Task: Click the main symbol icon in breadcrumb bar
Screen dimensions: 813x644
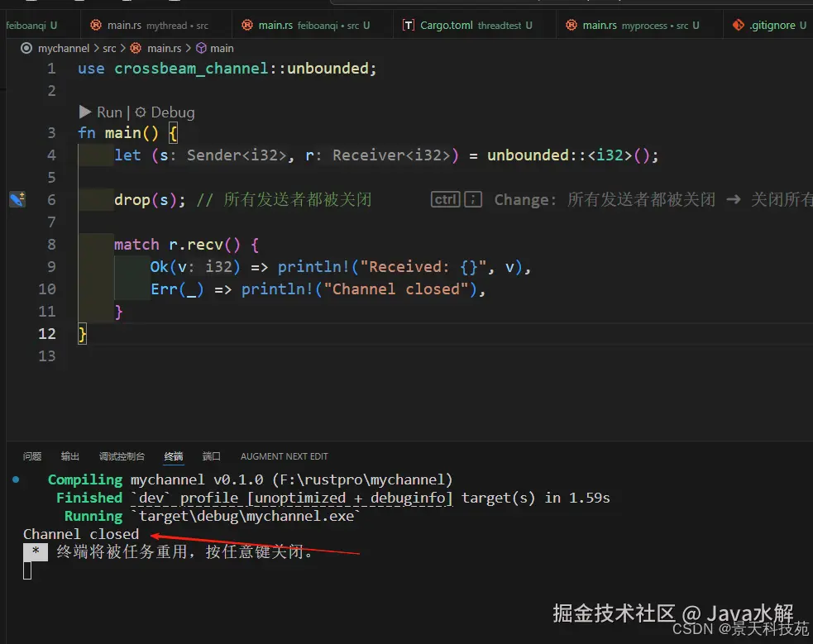Action: (x=199, y=48)
